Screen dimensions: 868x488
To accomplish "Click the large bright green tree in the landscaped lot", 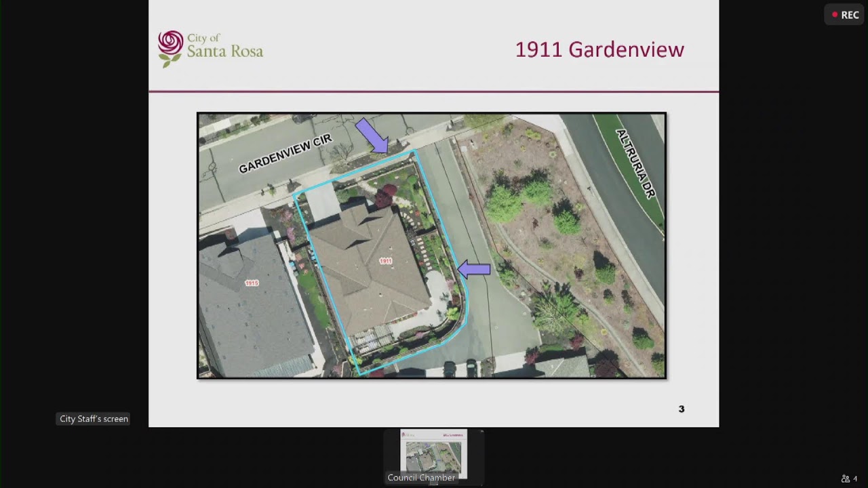I will (x=505, y=203).
